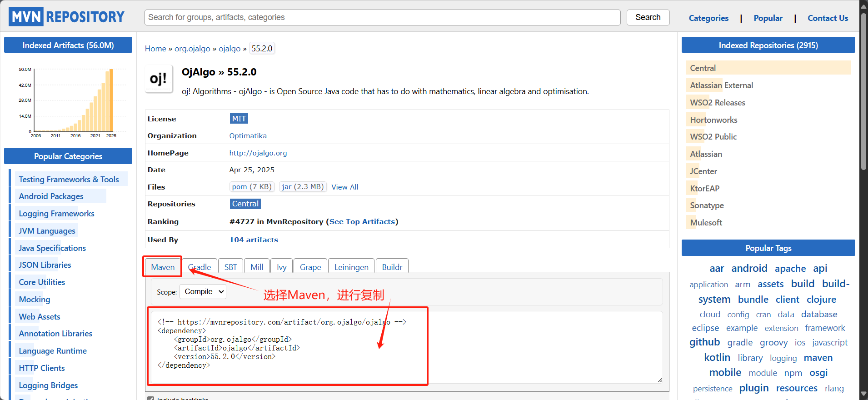Screen dimensions: 868x400
Task: Open Hortonworks repository
Action: pyautogui.click(x=713, y=120)
